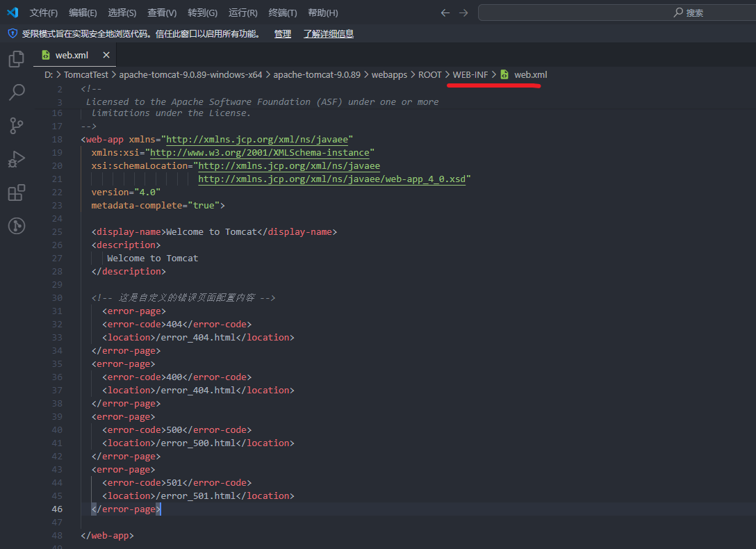Select the web.xml breadcrumb segment
This screenshot has height=549, width=756.
pyautogui.click(x=530, y=75)
